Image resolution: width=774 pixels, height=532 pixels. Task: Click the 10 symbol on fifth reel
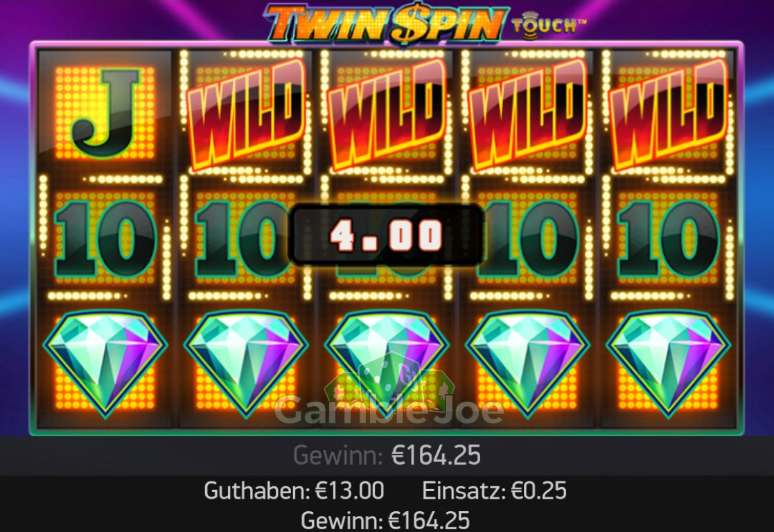[668, 239]
